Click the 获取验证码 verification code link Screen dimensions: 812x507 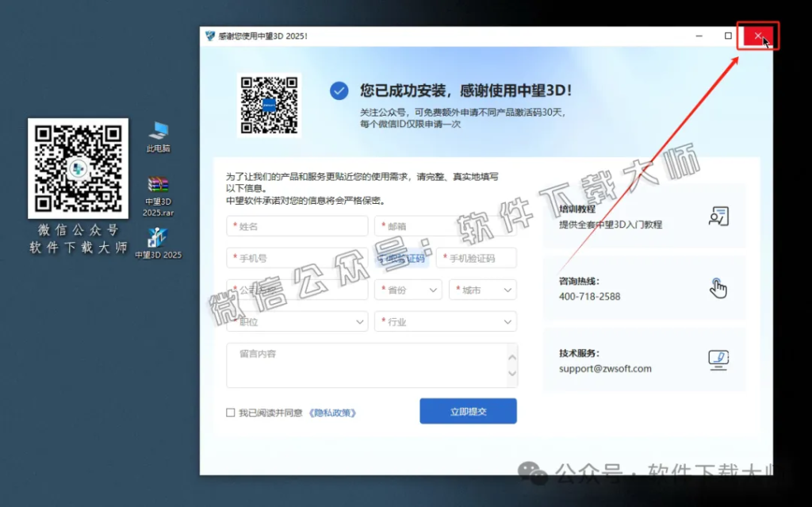tap(404, 258)
